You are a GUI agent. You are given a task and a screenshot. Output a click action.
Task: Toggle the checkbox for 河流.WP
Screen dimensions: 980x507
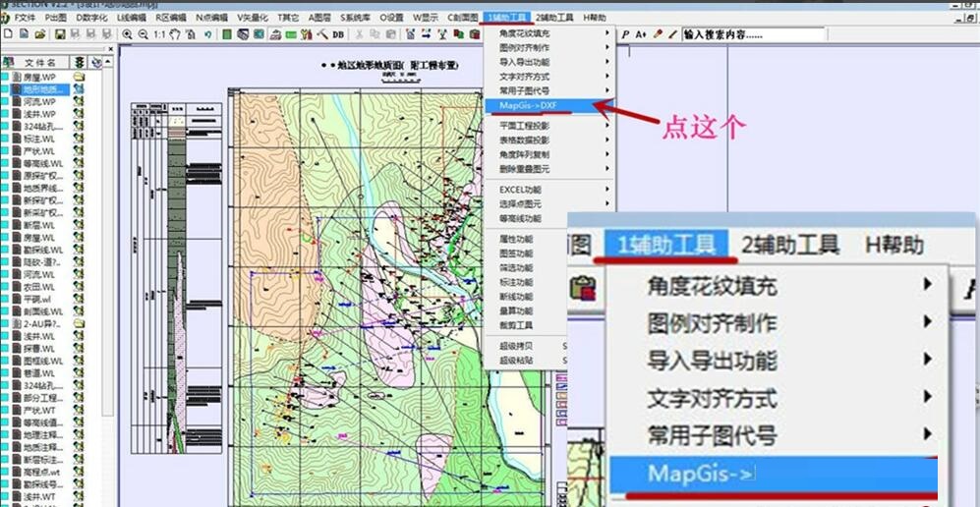pyautogui.click(x=5, y=101)
